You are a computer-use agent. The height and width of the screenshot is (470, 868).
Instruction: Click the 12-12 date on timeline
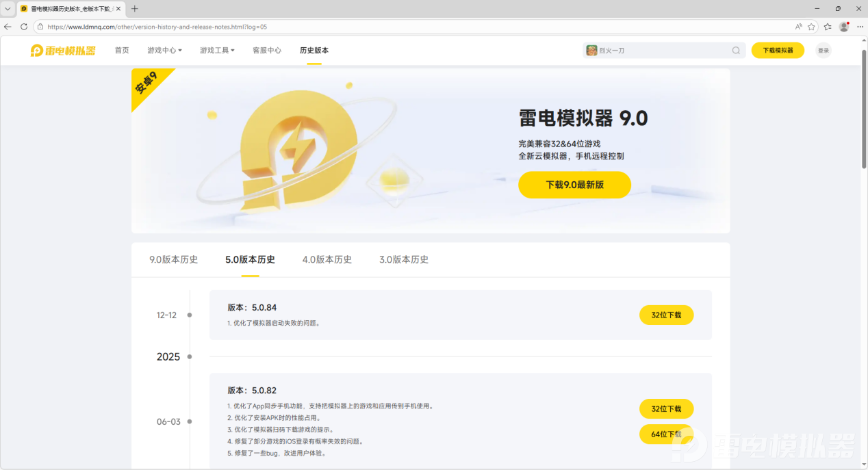[166, 315]
